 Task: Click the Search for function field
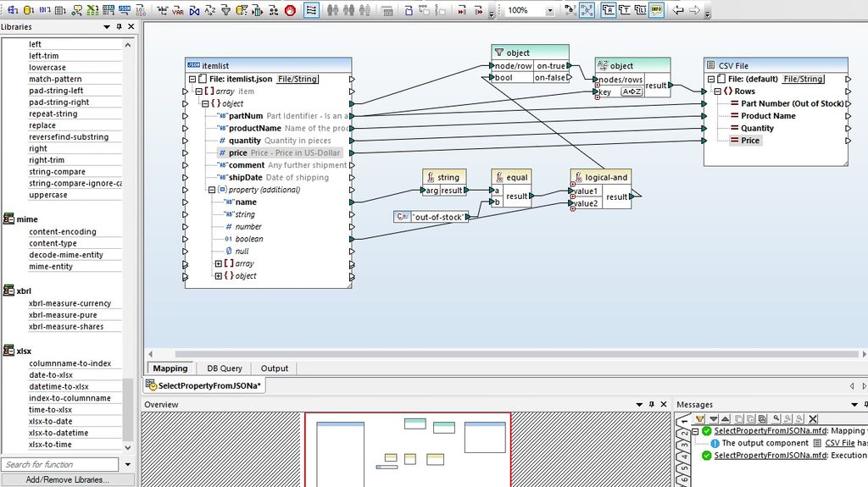pyautogui.click(x=59, y=464)
